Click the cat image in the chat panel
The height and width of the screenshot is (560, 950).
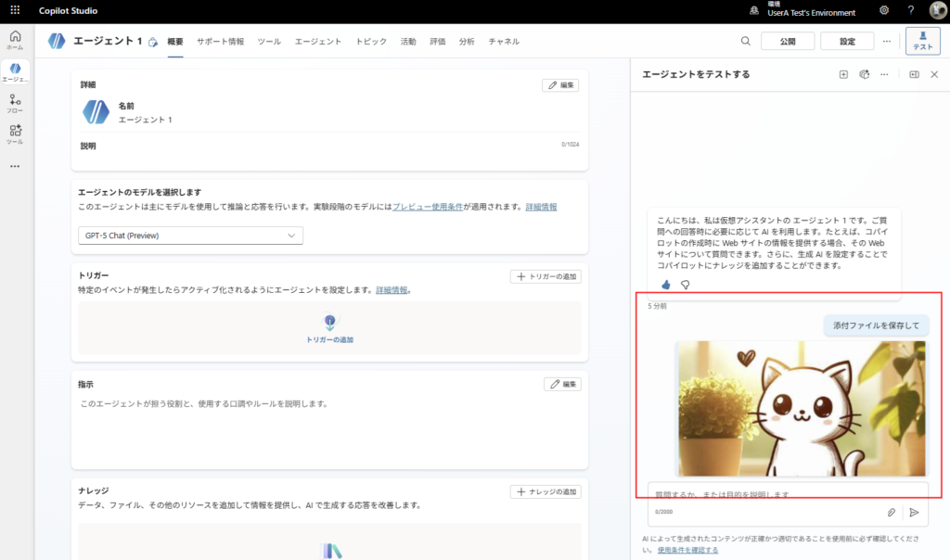tap(800, 408)
